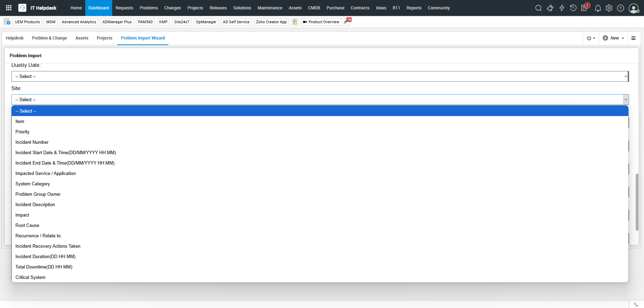Open the admin settings gear
Image resolution: width=644 pixels, height=308 pixels.
click(x=609, y=8)
